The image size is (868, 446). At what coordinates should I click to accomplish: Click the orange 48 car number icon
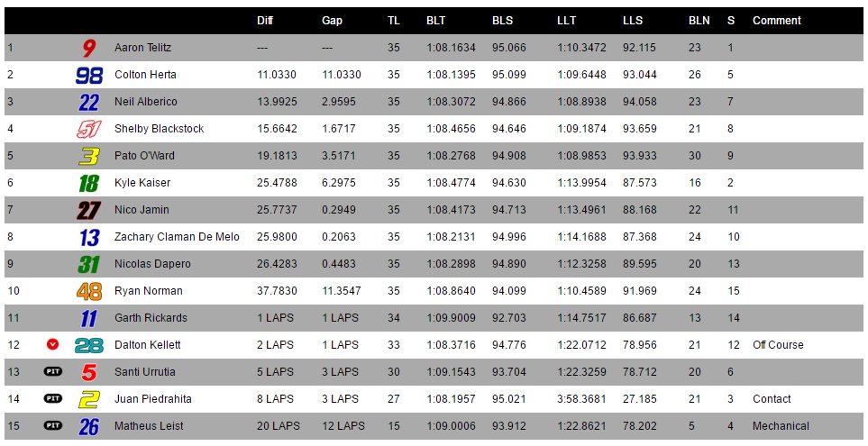89,291
